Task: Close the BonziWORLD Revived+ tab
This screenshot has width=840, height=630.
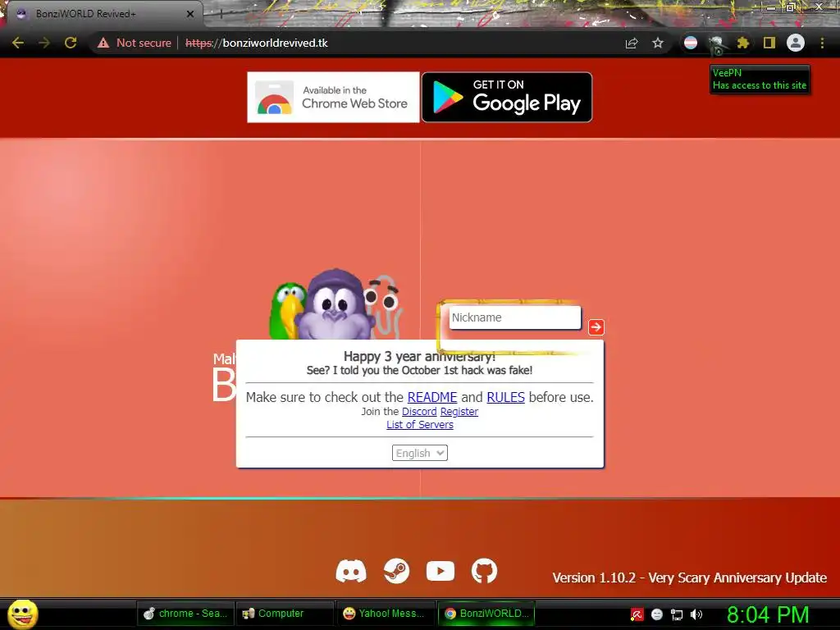Action: coord(190,14)
